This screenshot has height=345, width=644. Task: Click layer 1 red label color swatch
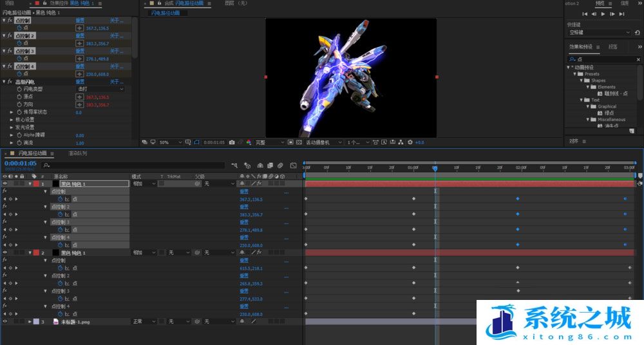[x=37, y=184]
